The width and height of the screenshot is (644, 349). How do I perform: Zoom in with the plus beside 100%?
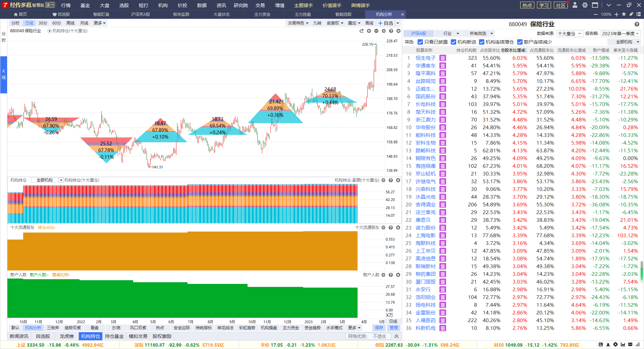pyautogui.click(x=616, y=14)
